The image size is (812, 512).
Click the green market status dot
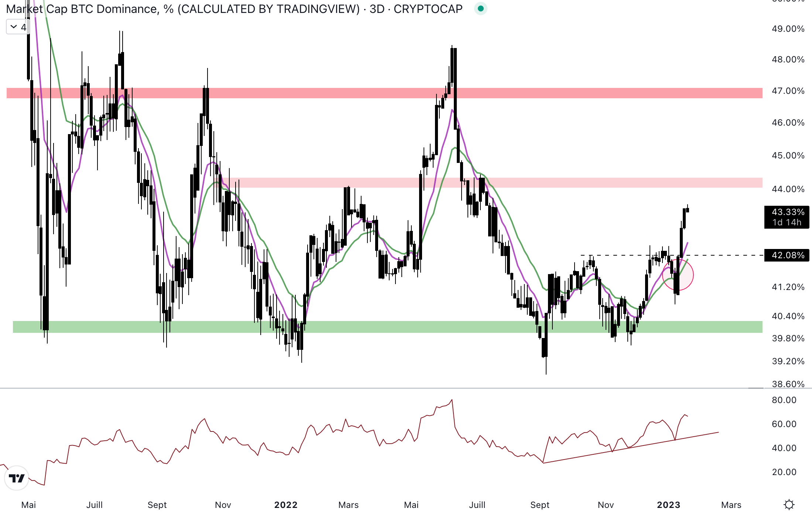click(x=480, y=8)
